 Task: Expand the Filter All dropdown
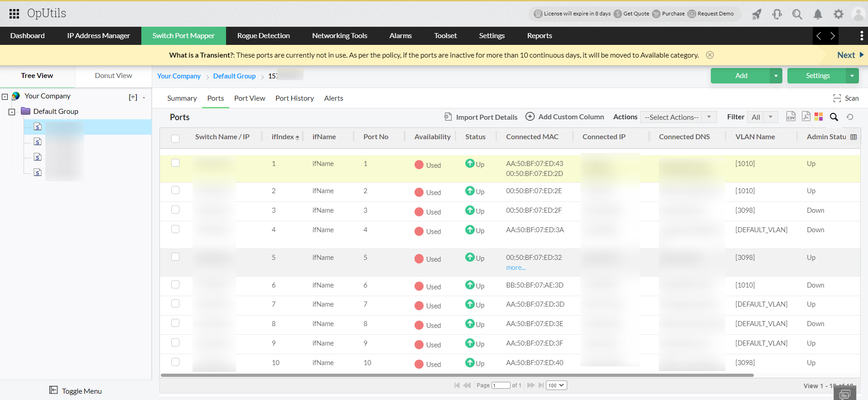coord(762,117)
